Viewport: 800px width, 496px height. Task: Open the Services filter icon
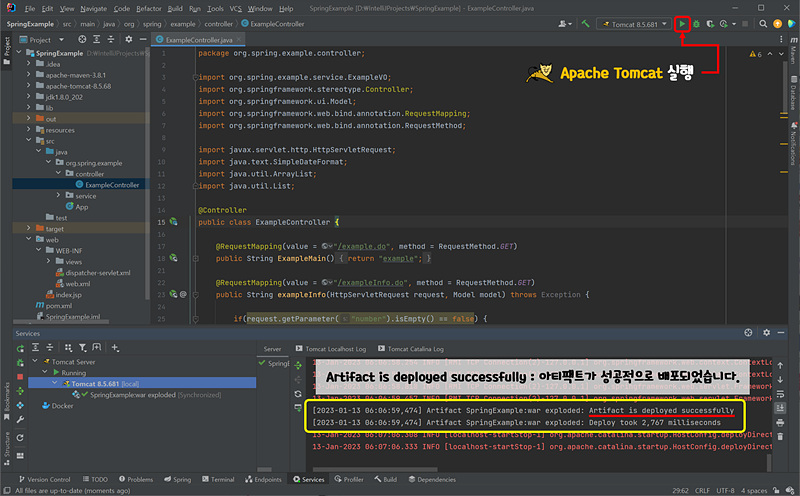click(83, 348)
